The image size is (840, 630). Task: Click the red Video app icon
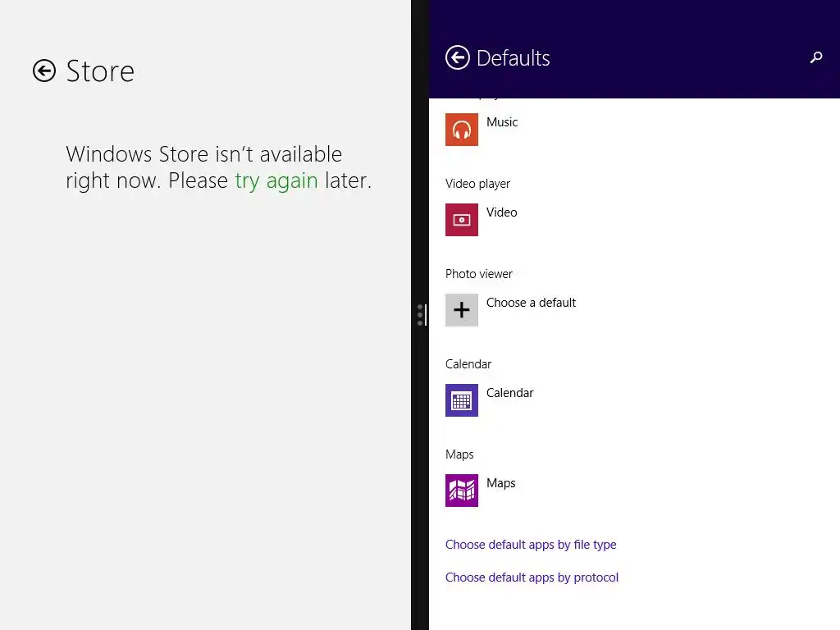tap(462, 220)
